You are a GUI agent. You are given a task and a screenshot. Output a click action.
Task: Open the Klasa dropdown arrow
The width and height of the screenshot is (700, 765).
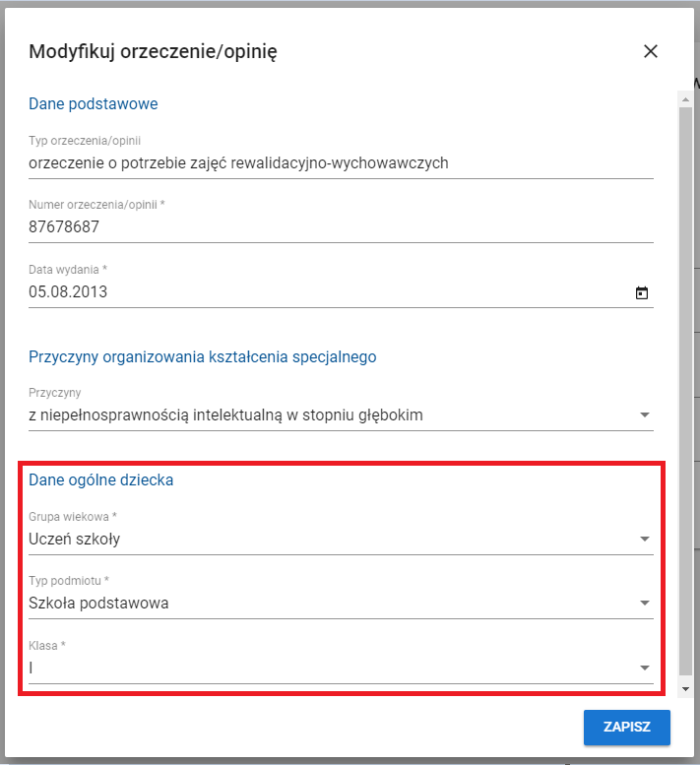pos(645,669)
